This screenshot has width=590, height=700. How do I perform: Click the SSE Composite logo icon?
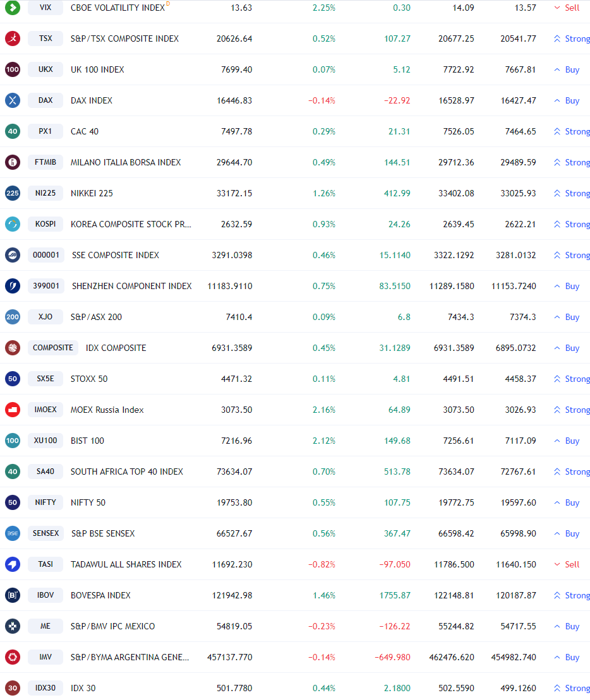tap(13, 255)
